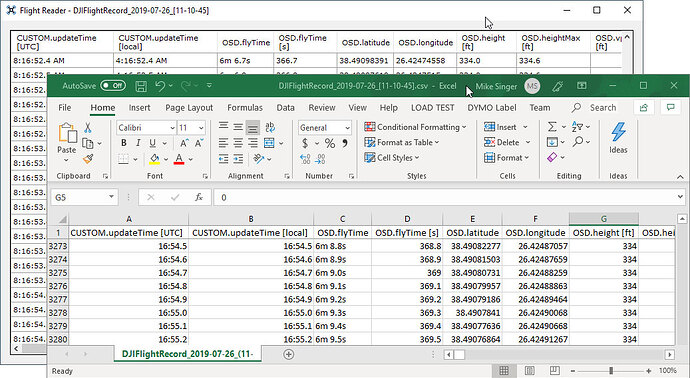Switch to the Formulas tab
This screenshot has height=378, width=690.
[245, 107]
